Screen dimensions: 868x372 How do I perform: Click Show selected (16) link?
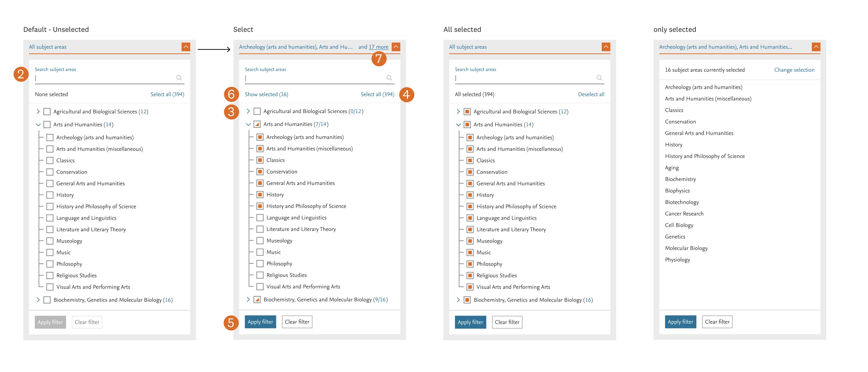pos(266,94)
